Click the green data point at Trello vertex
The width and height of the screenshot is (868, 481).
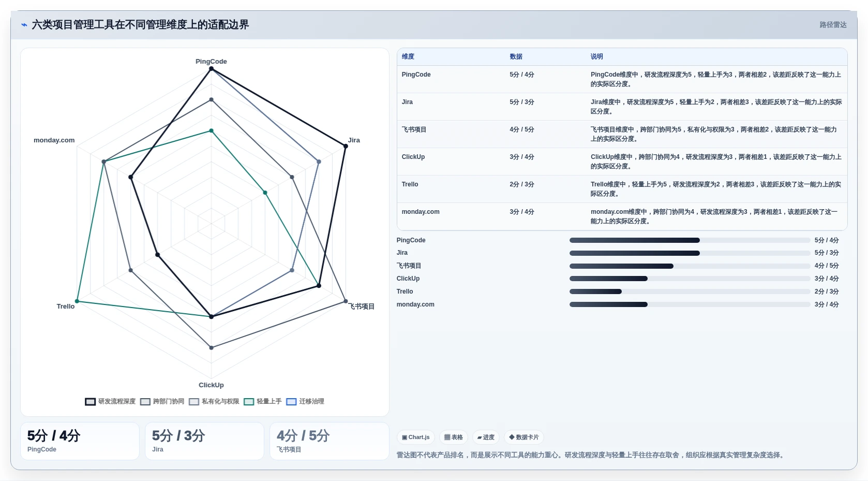77,301
